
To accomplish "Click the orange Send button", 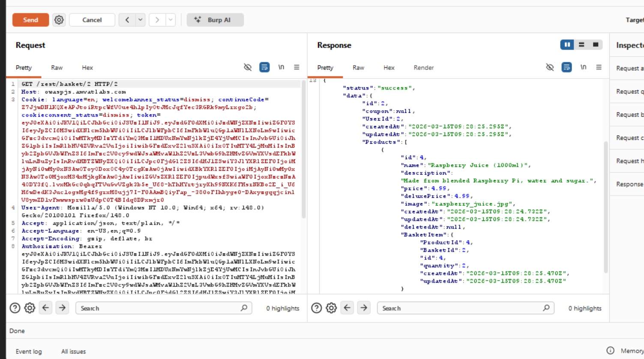I will pos(30,20).
